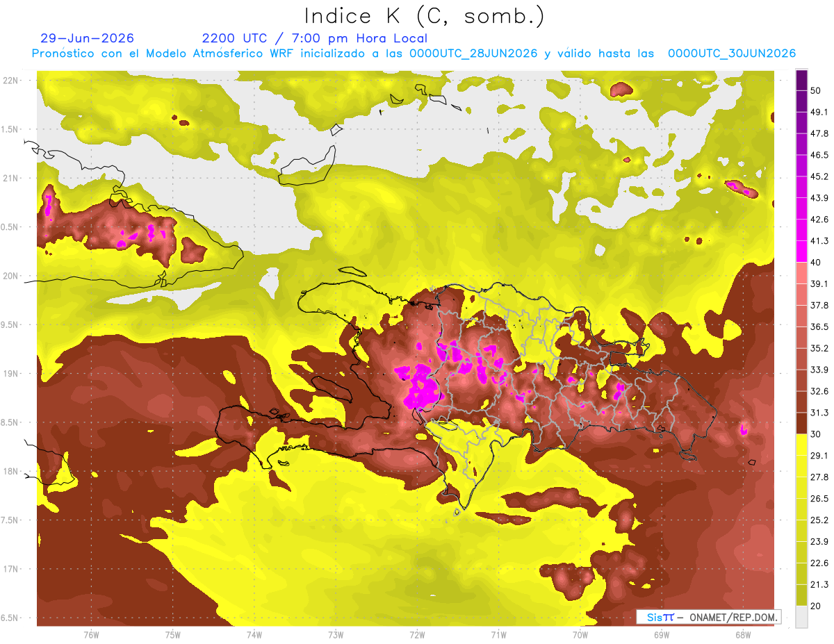Image resolution: width=834 pixels, height=644 pixels.
Task: Click color scale value "39.1"
Action: (x=819, y=283)
